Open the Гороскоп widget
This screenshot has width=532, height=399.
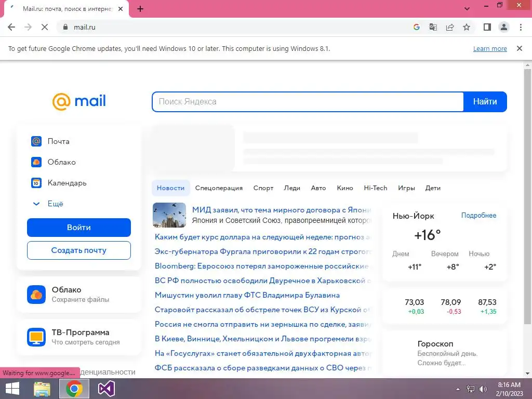click(x=445, y=353)
